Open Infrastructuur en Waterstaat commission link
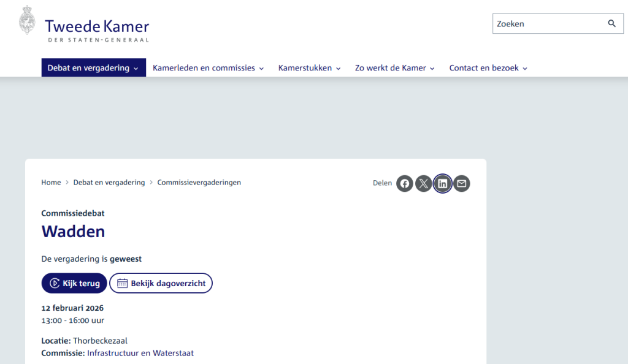This screenshot has width=628, height=364. (x=140, y=353)
